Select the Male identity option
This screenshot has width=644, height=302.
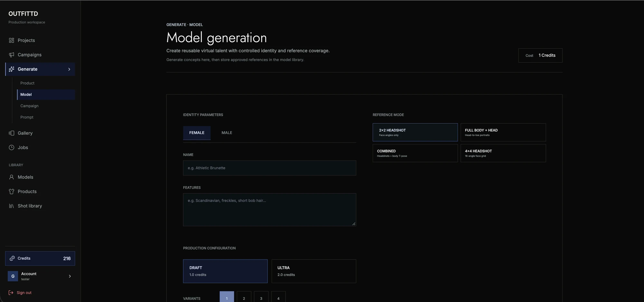(227, 133)
